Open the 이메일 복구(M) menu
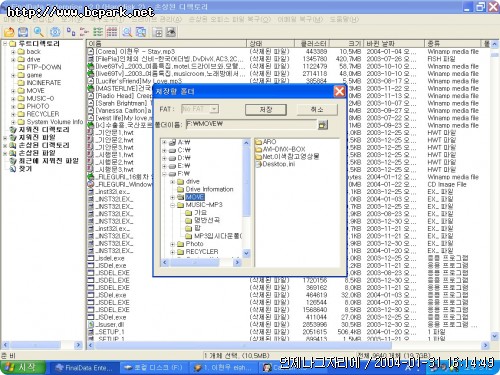Viewport: 500px width, 375px height. [x=300, y=19]
